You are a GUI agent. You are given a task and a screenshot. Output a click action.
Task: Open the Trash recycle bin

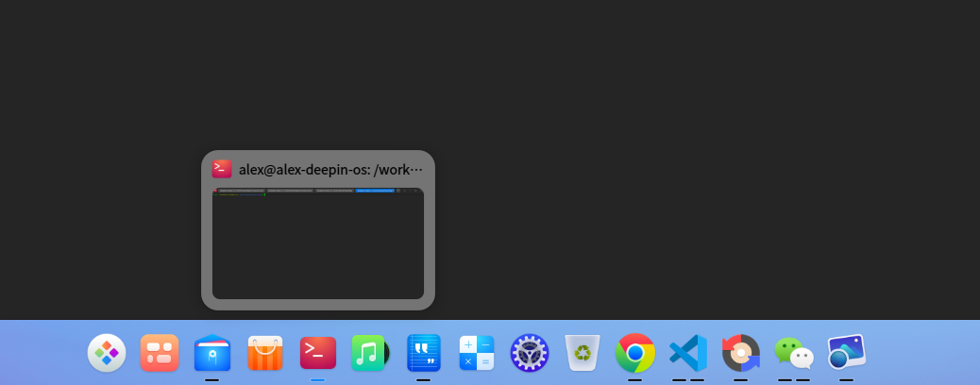click(583, 353)
